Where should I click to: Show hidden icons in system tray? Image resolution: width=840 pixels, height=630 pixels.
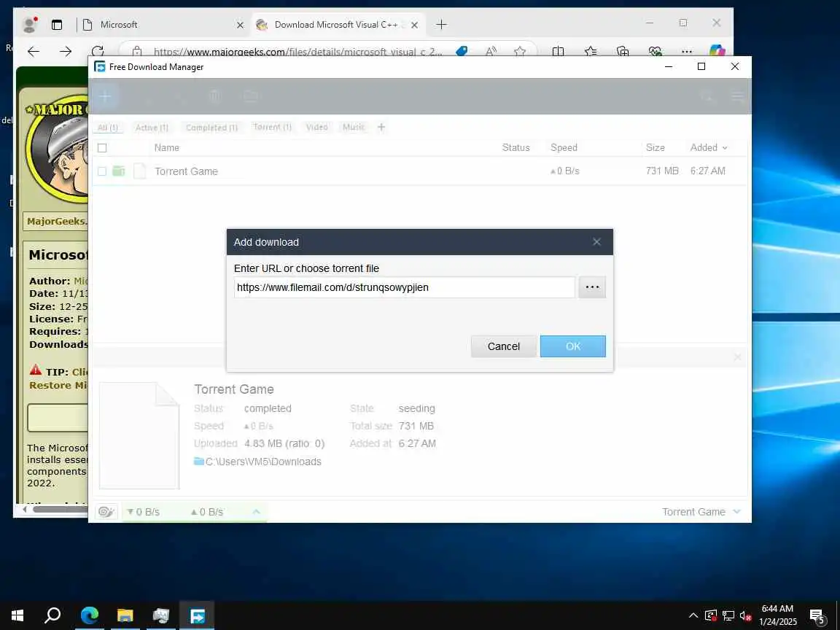click(x=693, y=615)
